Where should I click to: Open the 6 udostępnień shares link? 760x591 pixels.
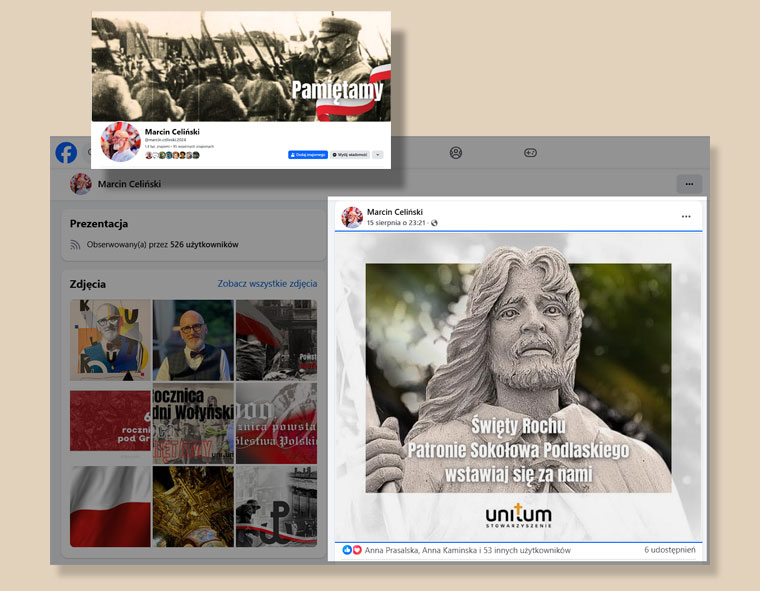coord(669,550)
